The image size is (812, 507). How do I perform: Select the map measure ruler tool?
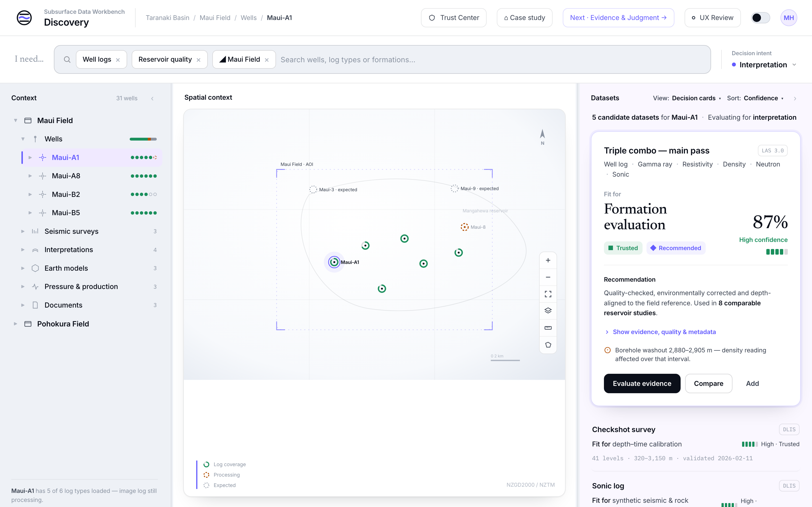548,328
